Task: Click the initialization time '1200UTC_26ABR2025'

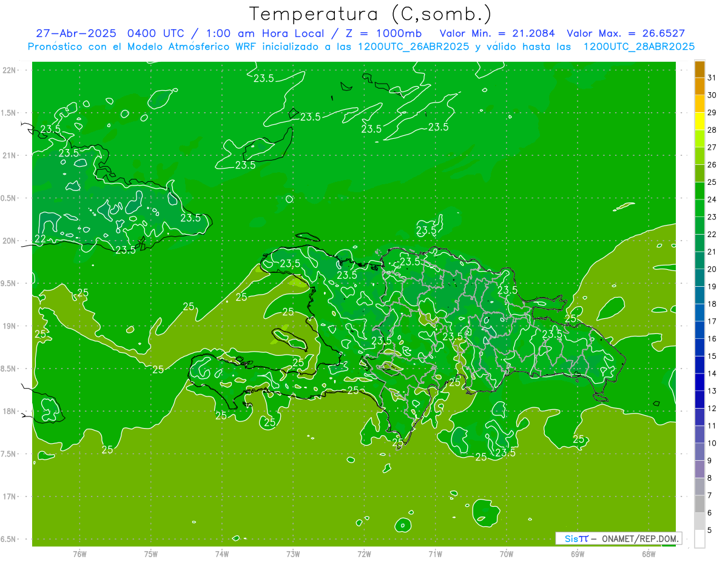Action: (414, 47)
